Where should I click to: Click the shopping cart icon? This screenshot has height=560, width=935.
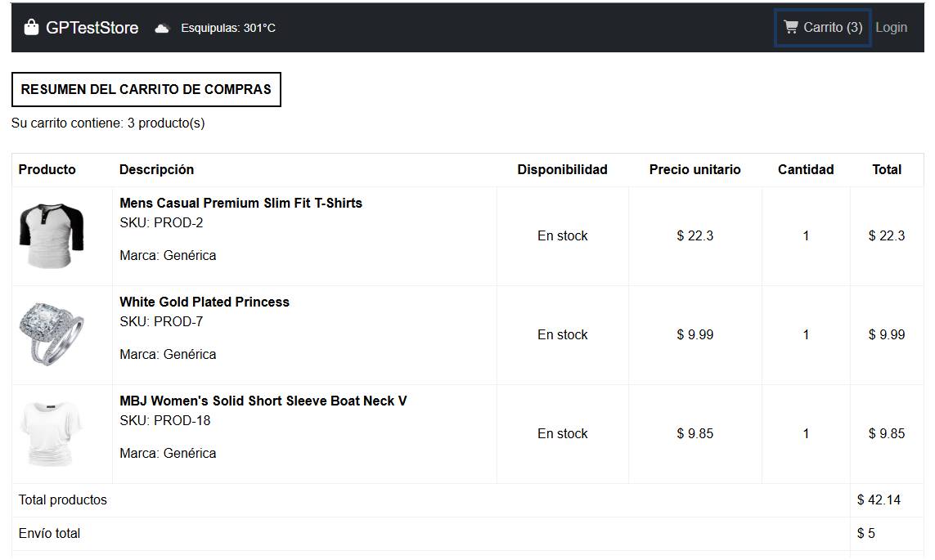tap(790, 27)
